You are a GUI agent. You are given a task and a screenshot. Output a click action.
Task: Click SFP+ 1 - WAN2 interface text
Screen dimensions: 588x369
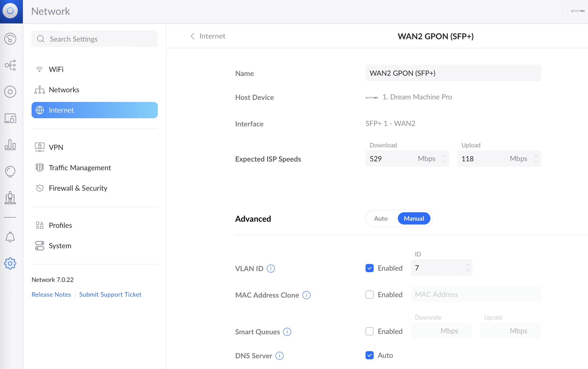[390, 123]
